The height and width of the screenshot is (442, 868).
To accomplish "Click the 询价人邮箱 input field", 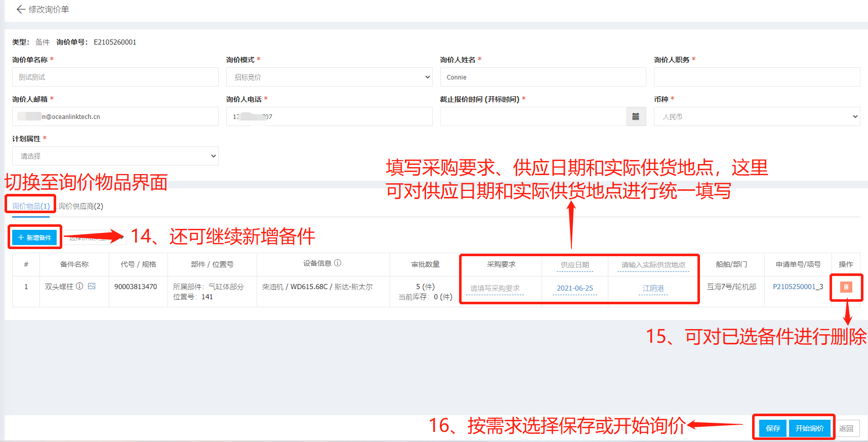I will coord(115,116).
